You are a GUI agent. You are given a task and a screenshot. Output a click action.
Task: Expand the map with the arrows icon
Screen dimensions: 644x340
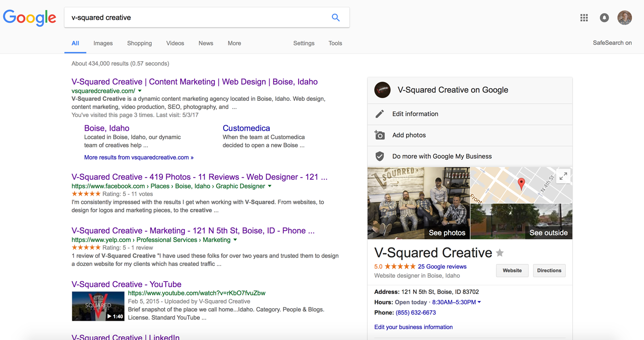pyautogui.click(x=563, y=177)
